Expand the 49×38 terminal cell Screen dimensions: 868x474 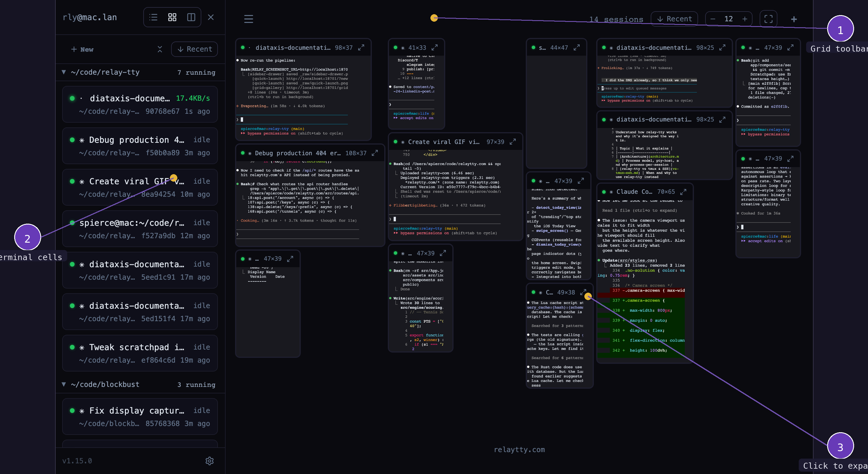pos(583,292)
